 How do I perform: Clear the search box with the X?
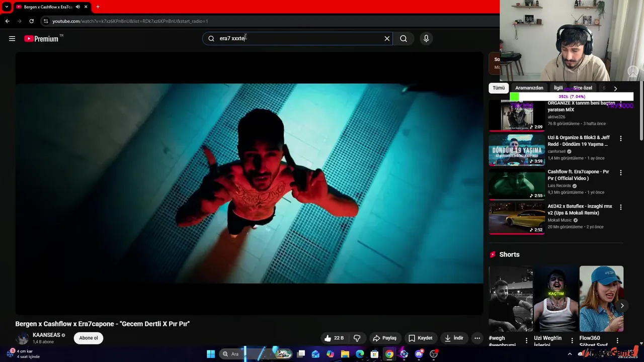pyautogui.click(x=387, y=39)
